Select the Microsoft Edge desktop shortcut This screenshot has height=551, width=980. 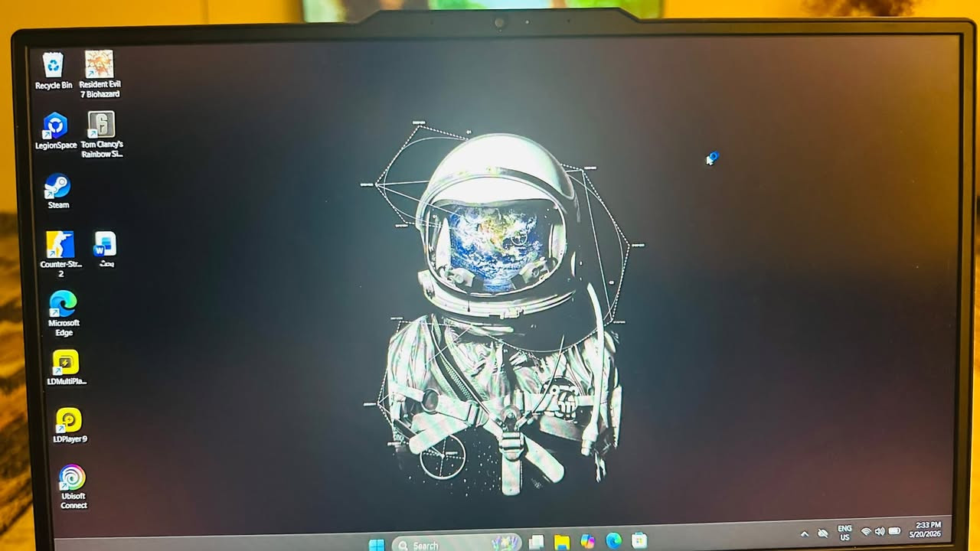[64, 314]
